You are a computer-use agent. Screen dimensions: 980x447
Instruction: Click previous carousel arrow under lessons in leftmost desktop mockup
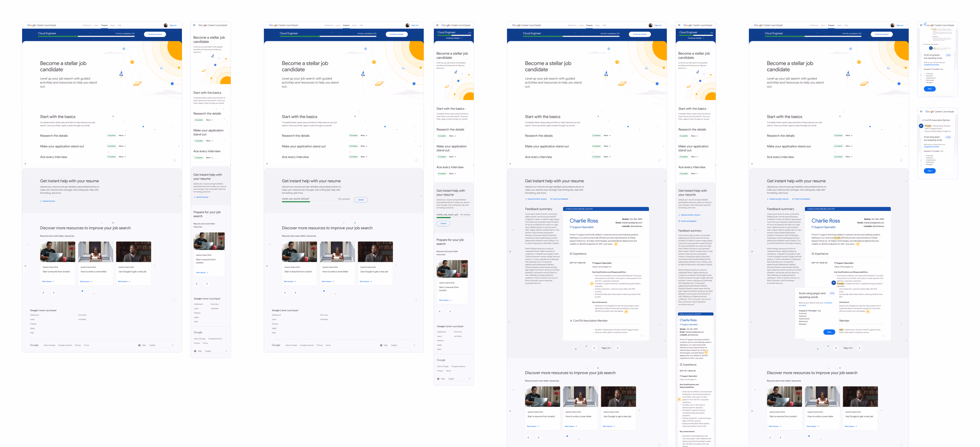pos(43,293)
